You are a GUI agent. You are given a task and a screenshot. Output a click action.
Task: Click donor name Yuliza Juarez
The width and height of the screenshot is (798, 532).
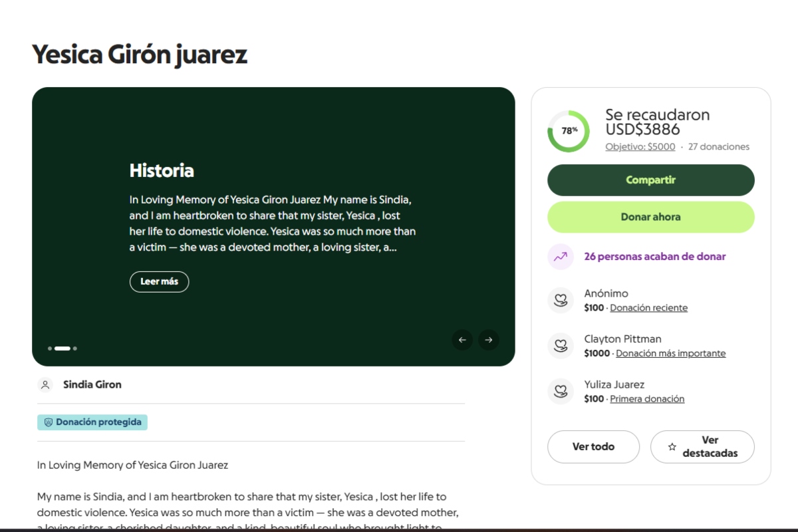tap(614, 384)
